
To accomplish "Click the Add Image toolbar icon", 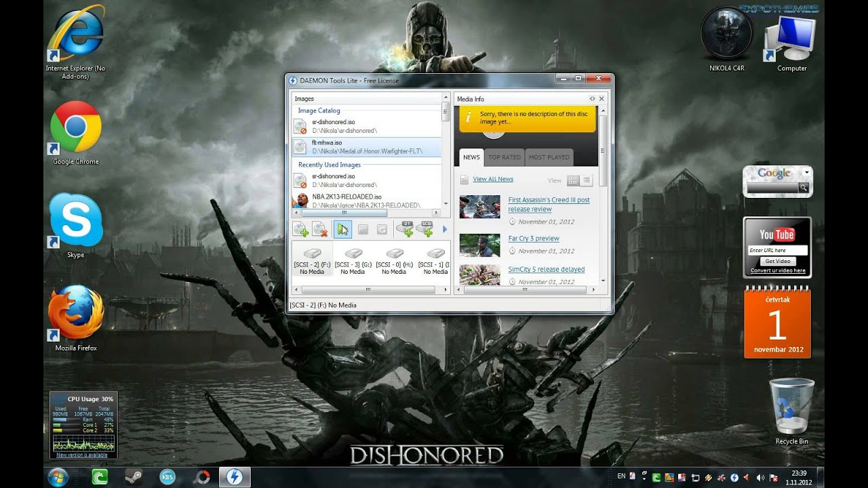I will point(300,229).
